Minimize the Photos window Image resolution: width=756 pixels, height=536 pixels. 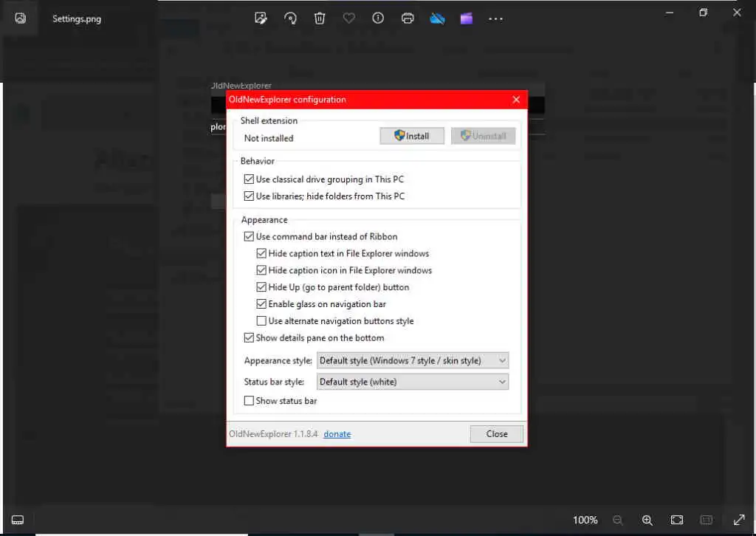(x=669, y=13)
